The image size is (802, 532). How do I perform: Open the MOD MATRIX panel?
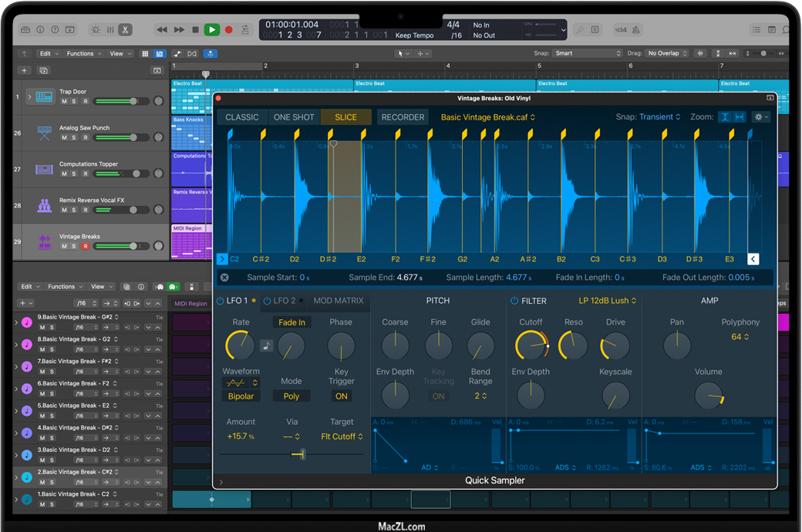(338, 301)
